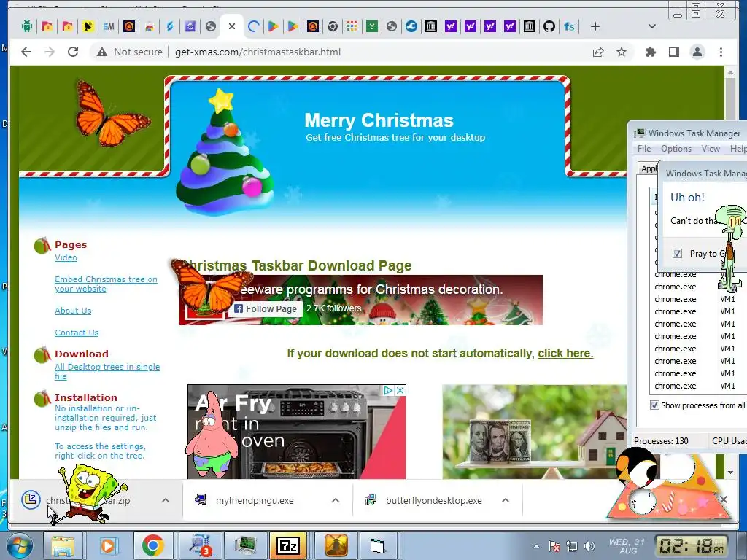This screenshot has width=747, height=560.
Task: Click the 'click here' download link
Action: pos(565,354)
